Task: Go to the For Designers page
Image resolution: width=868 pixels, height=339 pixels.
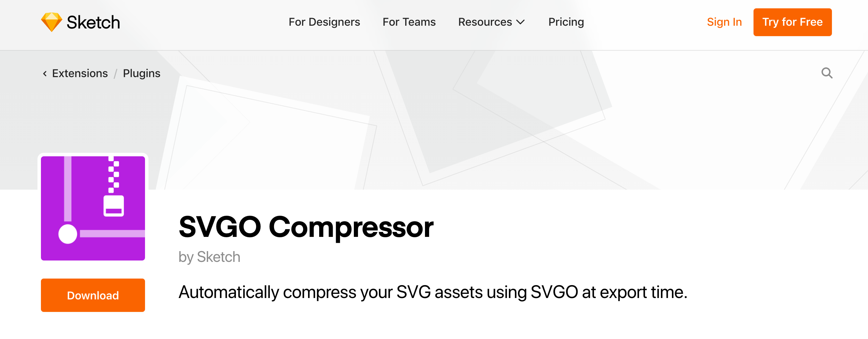Action: pos(324,22)
